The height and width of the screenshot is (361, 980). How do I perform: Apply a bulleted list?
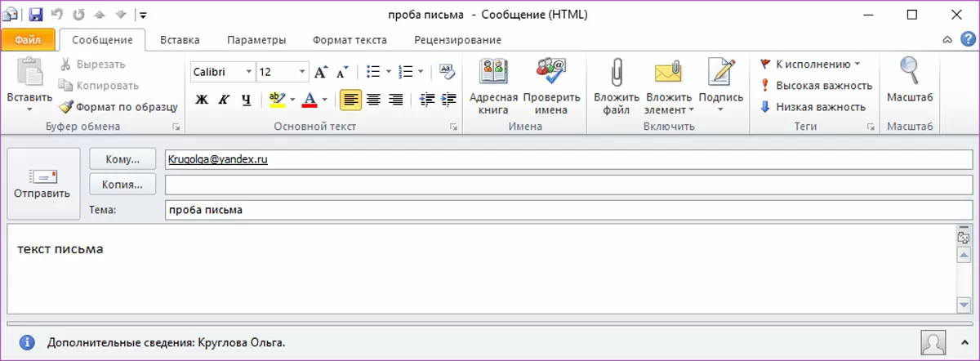374,72
